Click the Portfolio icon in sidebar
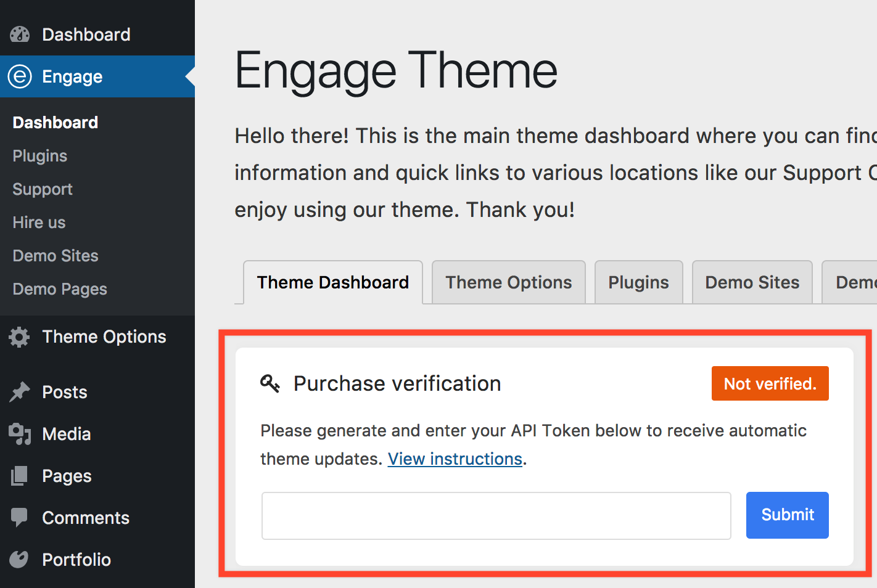This screenshot has width=877, height=588. (x=20, y=560)
